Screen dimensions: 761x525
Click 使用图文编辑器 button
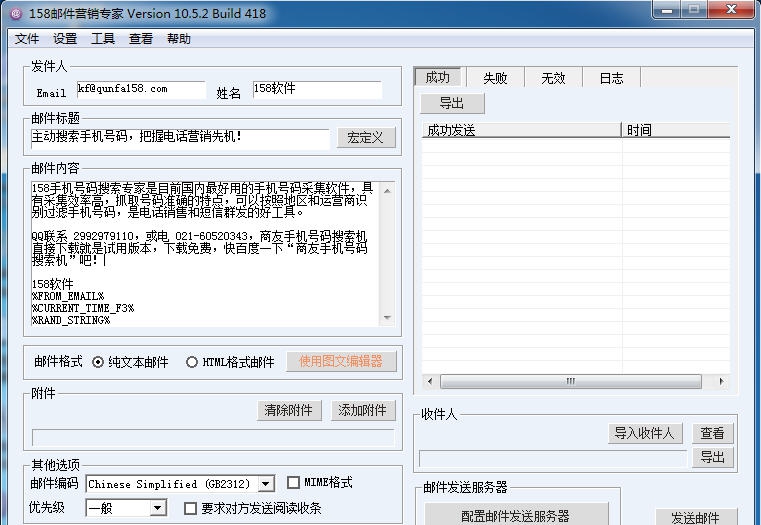pyautogui.click(x=341, y=361)
